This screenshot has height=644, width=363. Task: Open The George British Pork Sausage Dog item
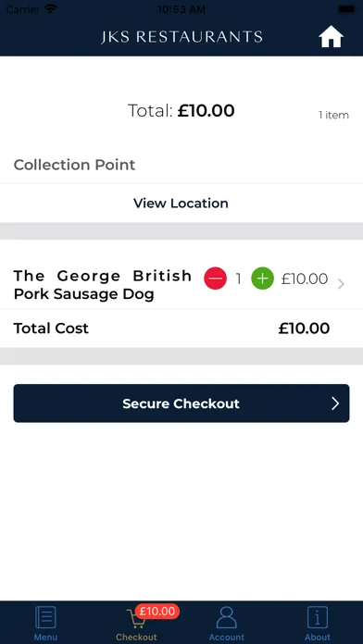tap(103, 285)
